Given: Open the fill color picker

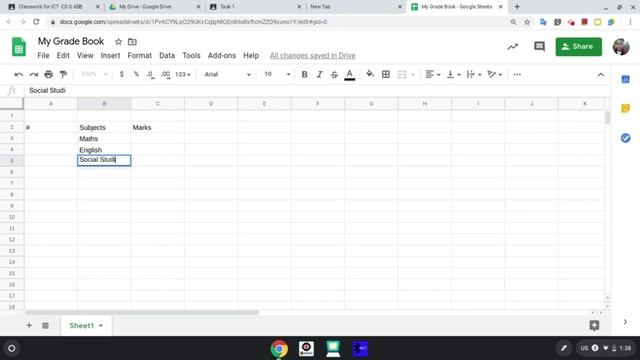Looking at the screenshot, I should pos(370,74).
